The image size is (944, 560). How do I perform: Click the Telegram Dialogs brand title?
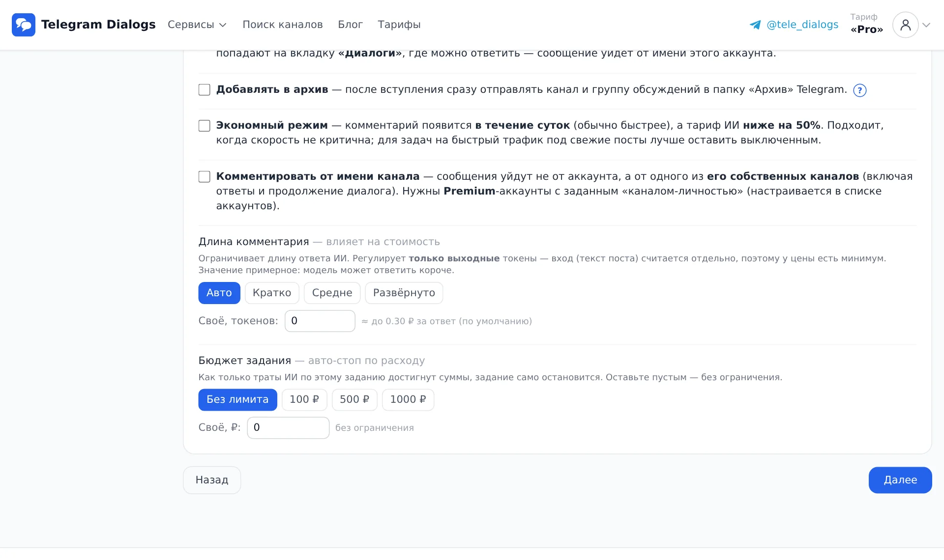coord(98,25)
